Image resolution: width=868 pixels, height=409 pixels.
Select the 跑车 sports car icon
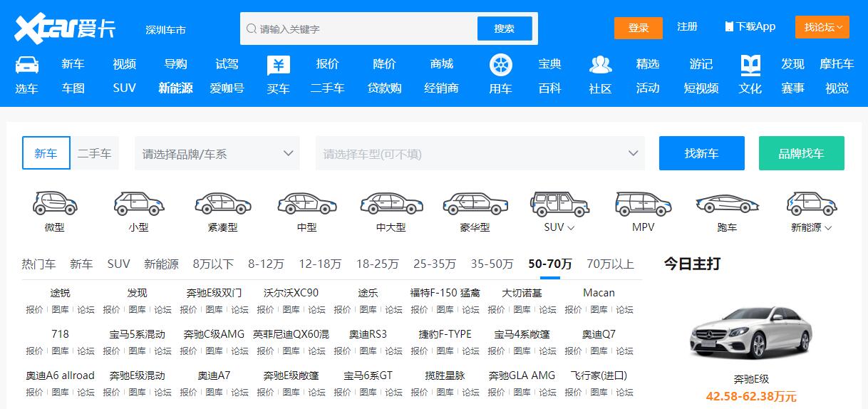coord(728,204)
